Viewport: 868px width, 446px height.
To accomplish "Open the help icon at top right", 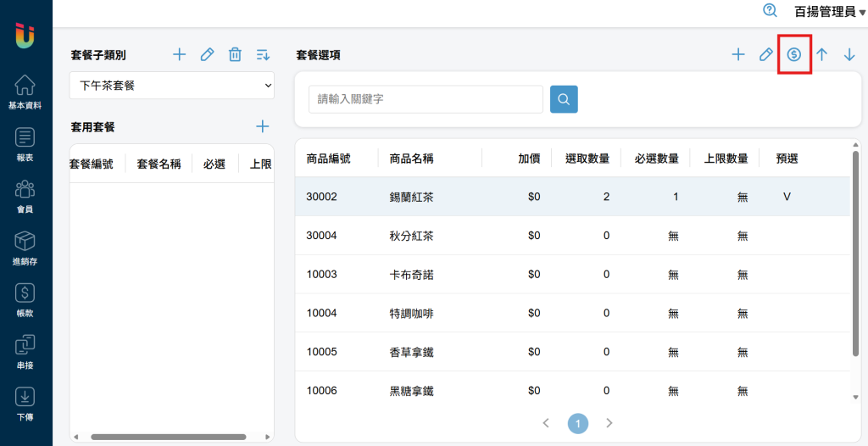I will [x=770, y=10].
